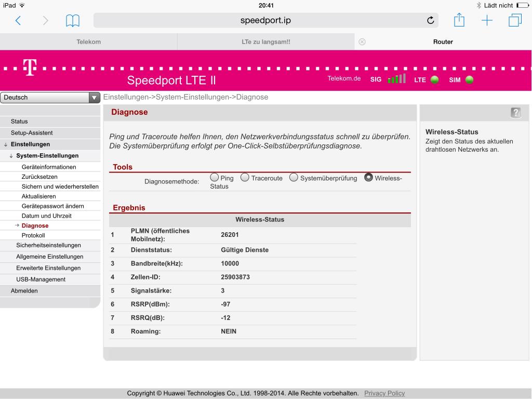Select Diagnose in the sidebar
Viewport: 532px width, 399px height.
pyautogui.click(x=35, y=225)
